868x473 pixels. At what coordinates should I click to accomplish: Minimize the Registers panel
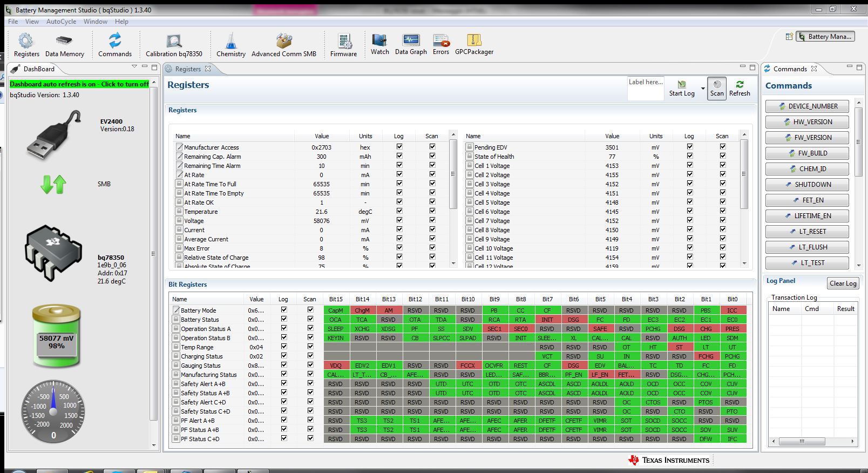(742, 67)
